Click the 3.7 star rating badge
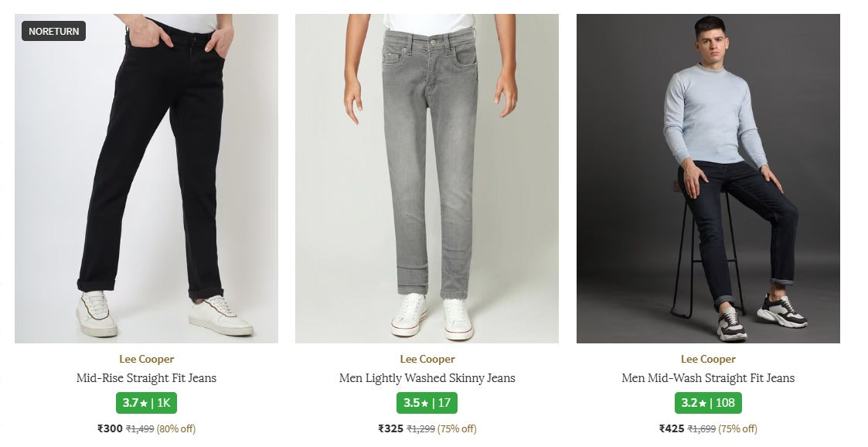The image size is (868, 447). [146, 403]
